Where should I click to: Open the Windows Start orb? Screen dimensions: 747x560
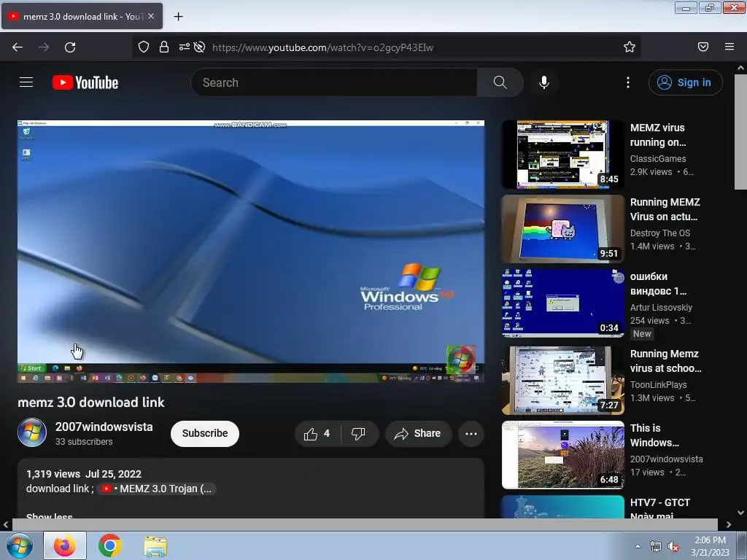point(19,545)
